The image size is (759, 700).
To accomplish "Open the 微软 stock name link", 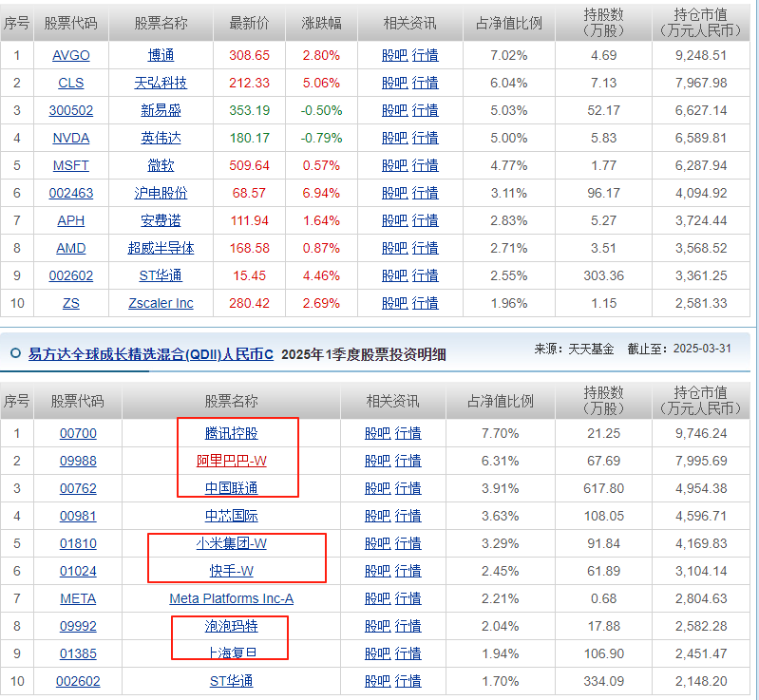I will click(x=161, y=165).
